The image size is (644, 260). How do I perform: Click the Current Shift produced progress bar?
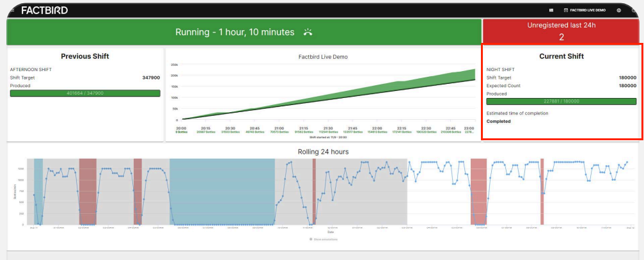click(x=562, y=101)
